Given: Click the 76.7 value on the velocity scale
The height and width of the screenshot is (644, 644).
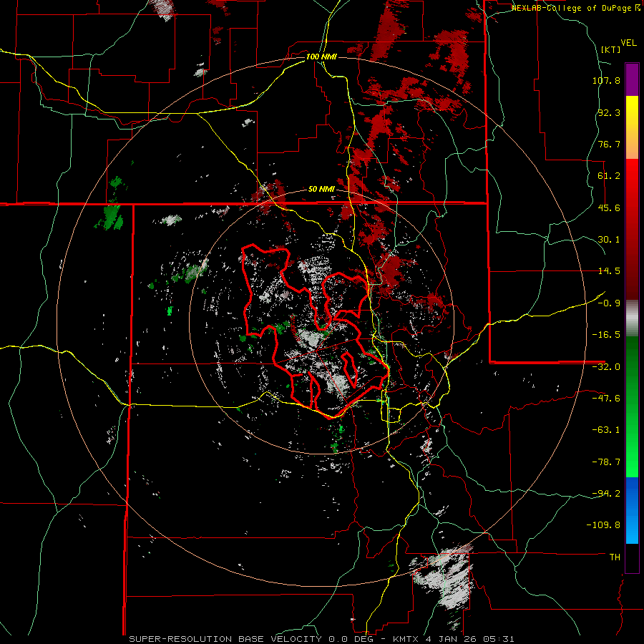Looking at the screenshot, I should [x=609, y=144].
